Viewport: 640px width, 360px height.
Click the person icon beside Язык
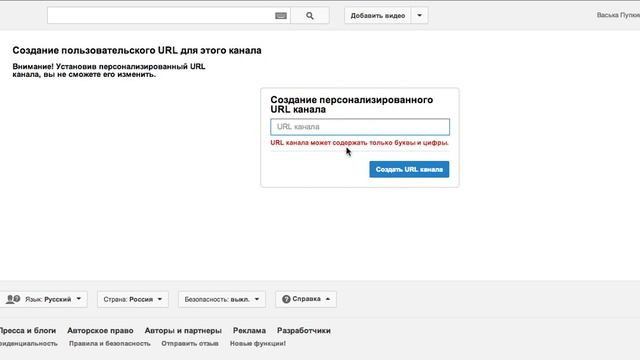point(13,299)
